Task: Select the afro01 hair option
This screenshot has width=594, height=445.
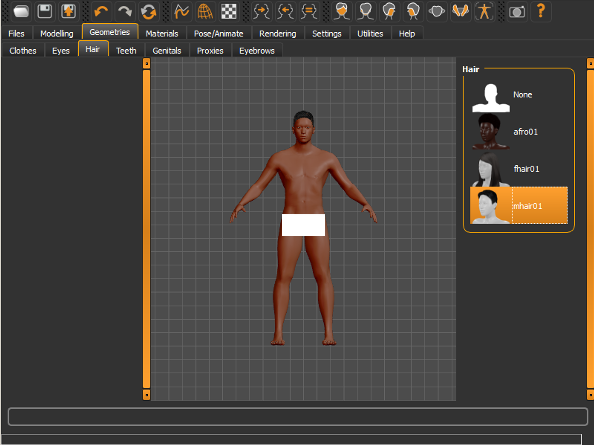Action: [519, 131]
